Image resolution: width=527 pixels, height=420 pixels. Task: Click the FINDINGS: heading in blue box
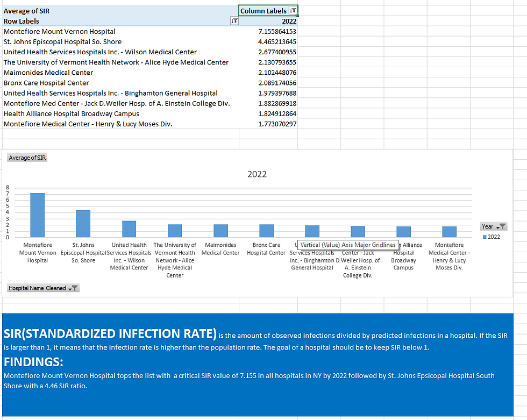[33, 362]
